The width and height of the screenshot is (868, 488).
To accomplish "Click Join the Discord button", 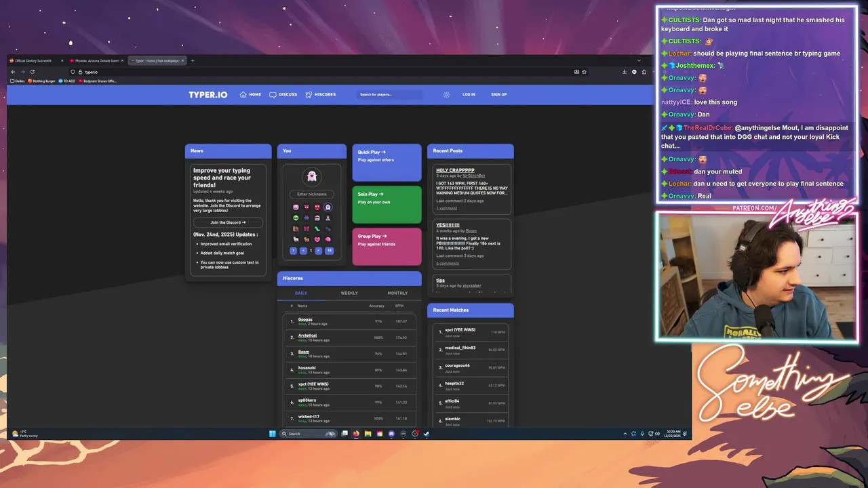I will tap(228, 222).
